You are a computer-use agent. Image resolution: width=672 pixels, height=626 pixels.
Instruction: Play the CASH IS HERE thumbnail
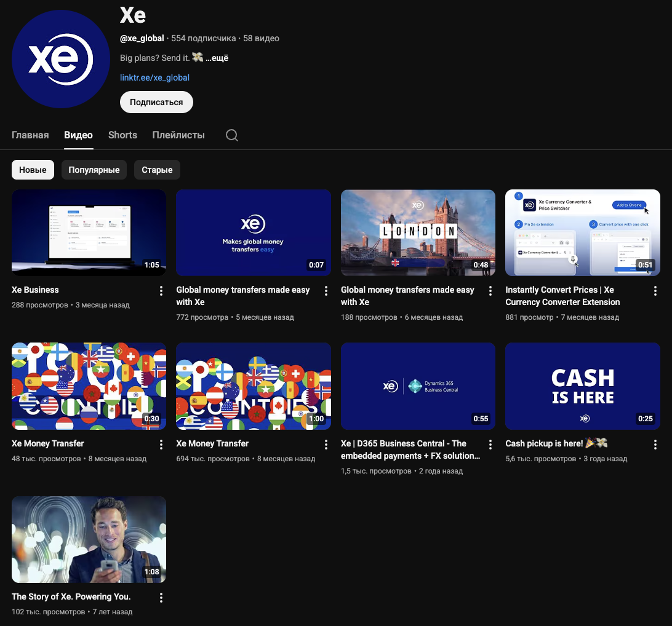[x=582, y=386]
